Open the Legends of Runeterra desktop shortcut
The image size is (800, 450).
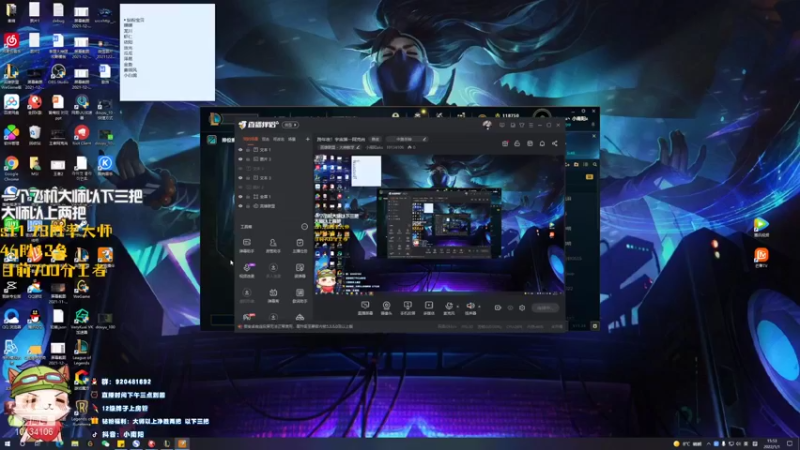tap(82, 411)
